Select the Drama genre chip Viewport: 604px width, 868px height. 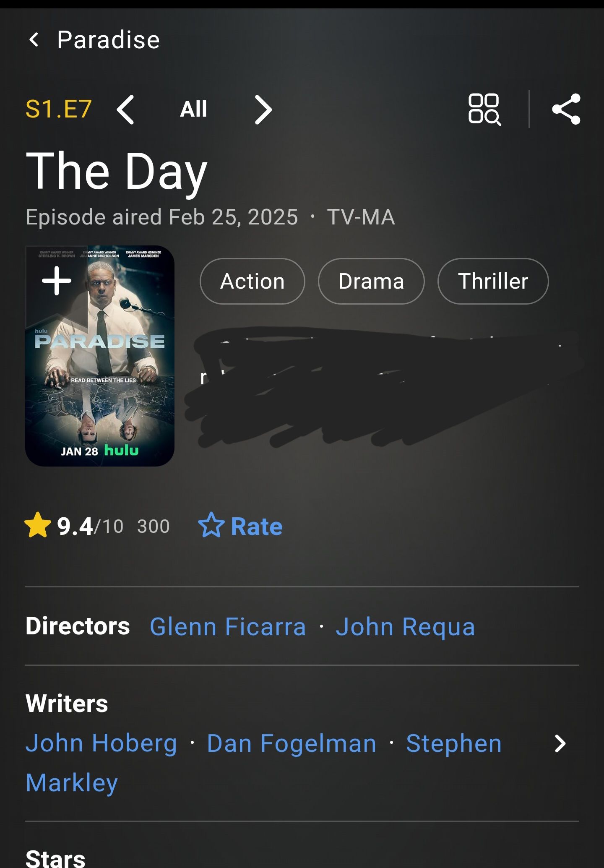[371, 281]
